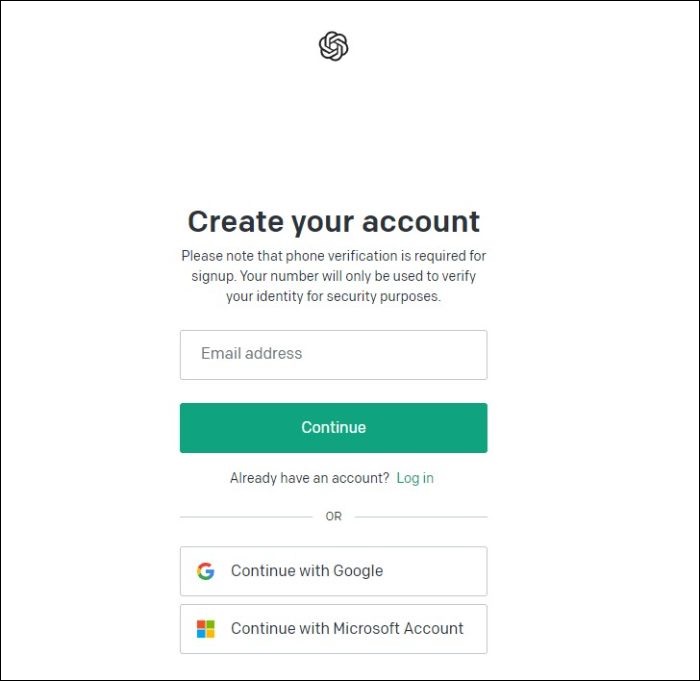Click the empty right side of email field
The width and height of the screenshot is (700, 681).
click(x=402, y=355)
